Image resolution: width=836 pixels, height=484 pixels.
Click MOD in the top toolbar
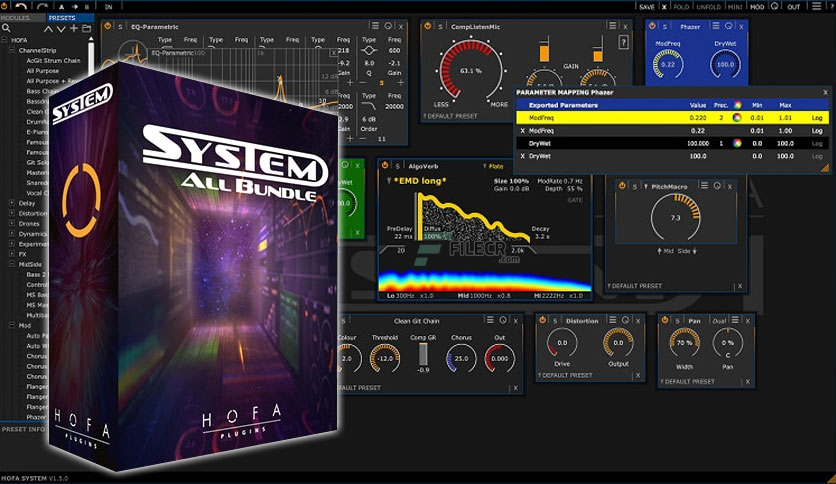(x=757, y=7)
